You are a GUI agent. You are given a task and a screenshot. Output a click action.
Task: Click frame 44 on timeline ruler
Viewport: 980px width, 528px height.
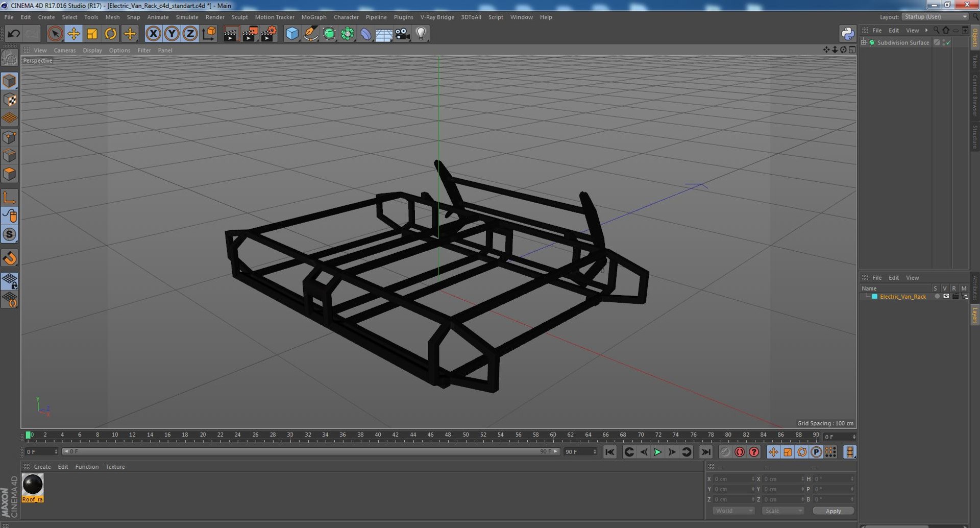coord(413,436)
